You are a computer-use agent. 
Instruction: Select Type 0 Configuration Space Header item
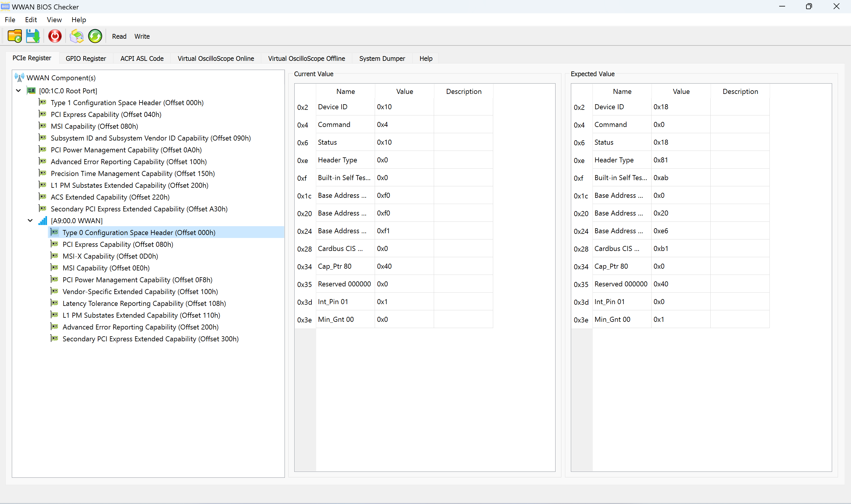(139, 233)
